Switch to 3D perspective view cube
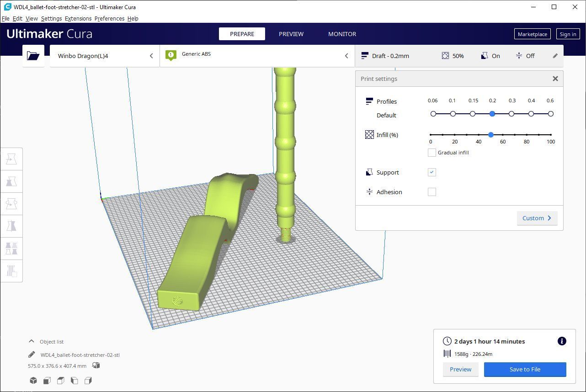This screenshot has width=586, height=392. (x=33, y=381)
